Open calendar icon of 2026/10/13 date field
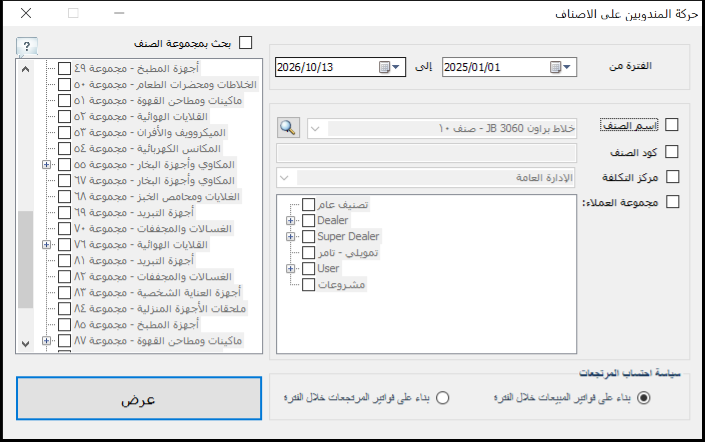Screen dimensions: 705x442 point(384,67)
